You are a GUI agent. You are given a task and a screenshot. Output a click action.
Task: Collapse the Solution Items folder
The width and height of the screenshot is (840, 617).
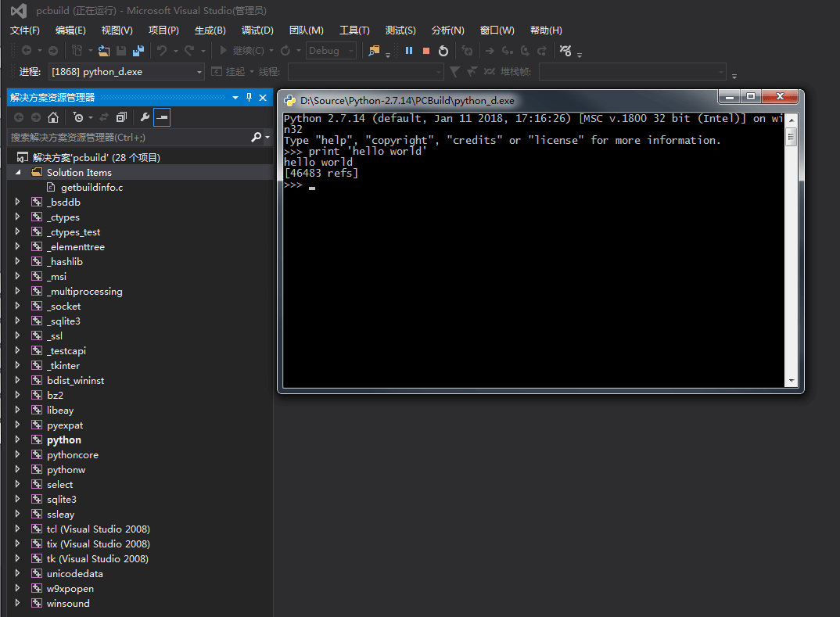18,173
